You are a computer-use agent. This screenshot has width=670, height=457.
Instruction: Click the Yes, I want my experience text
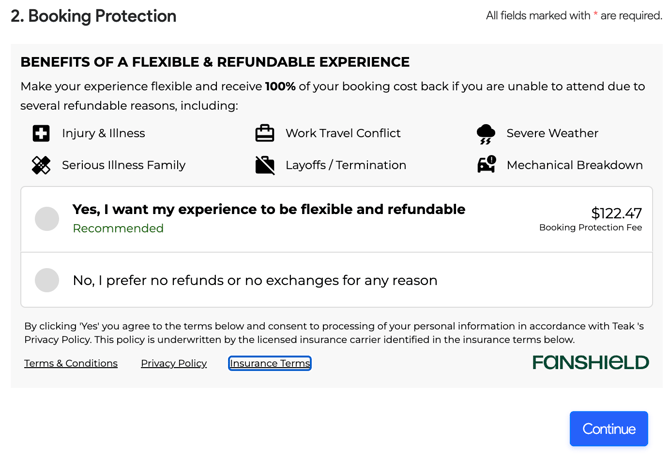pos(269,210)
